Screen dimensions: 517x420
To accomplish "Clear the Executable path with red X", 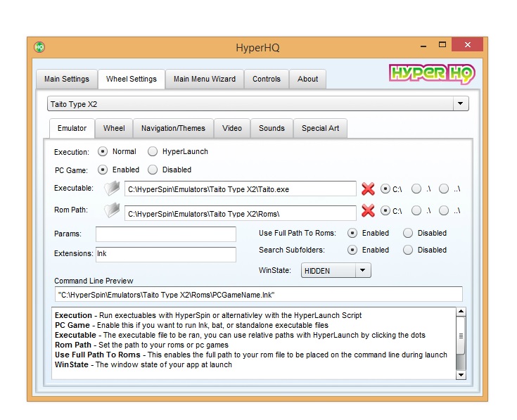I will (368, 189).
